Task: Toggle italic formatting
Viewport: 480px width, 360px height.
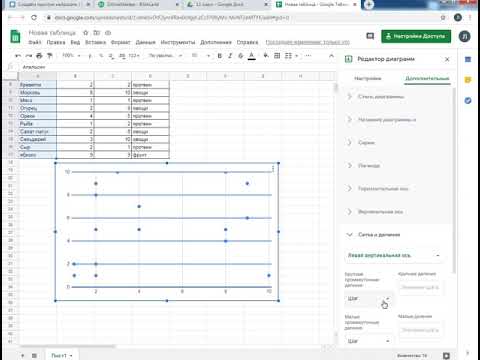Action: (x=230, y=56)
